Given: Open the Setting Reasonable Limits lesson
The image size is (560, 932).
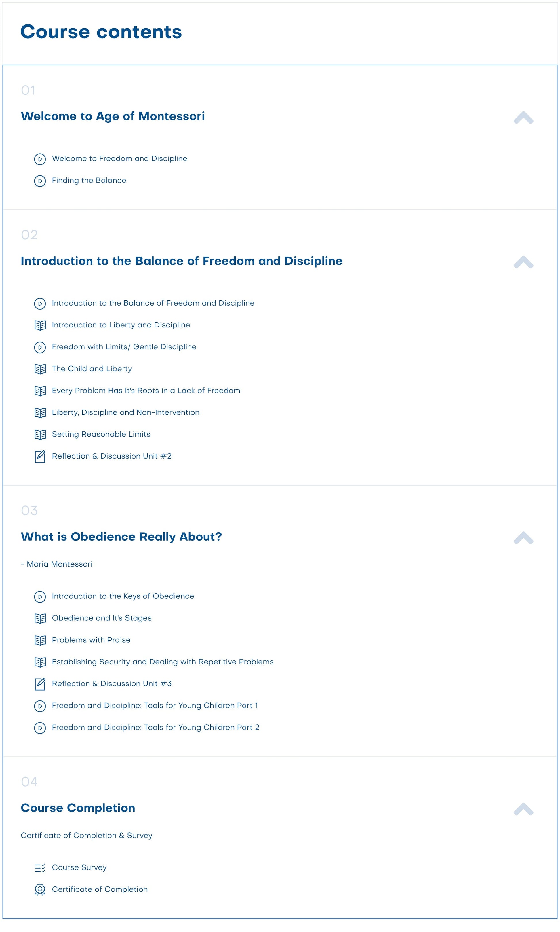Looking at the screenshot, I should tap(101, 434).
